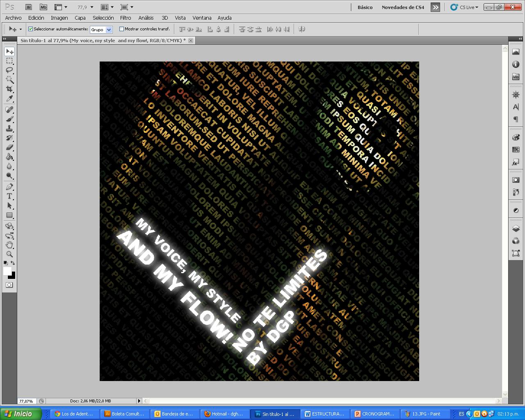
Task: Select the 3D Orbit camera tool
Action: (9, 235)
